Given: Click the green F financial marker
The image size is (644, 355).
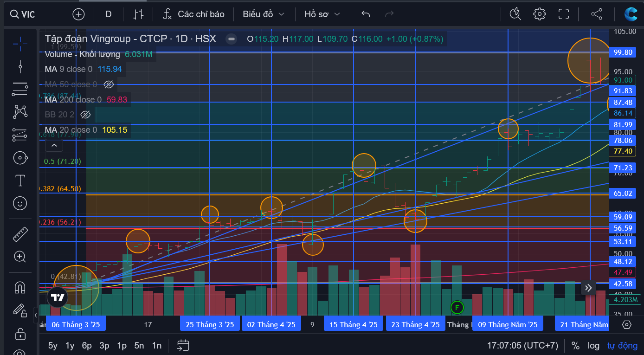Looking at the screenshot, I should coord(457,307).
